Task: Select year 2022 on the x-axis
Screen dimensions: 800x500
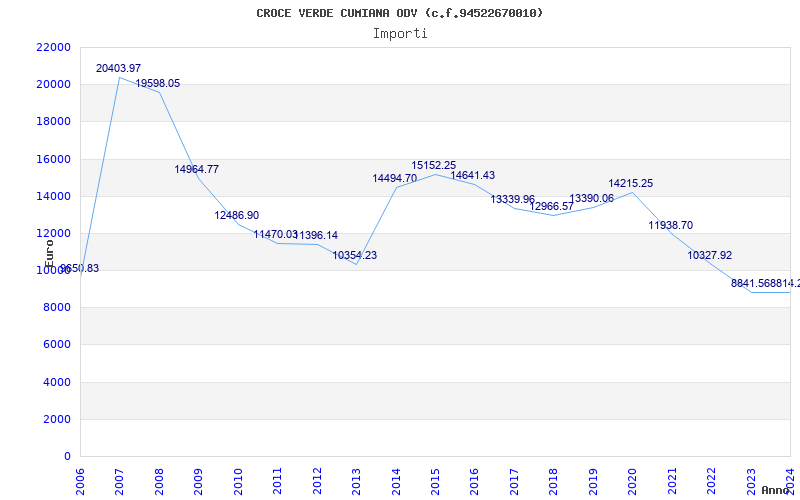Action: (x=711, y=481)
